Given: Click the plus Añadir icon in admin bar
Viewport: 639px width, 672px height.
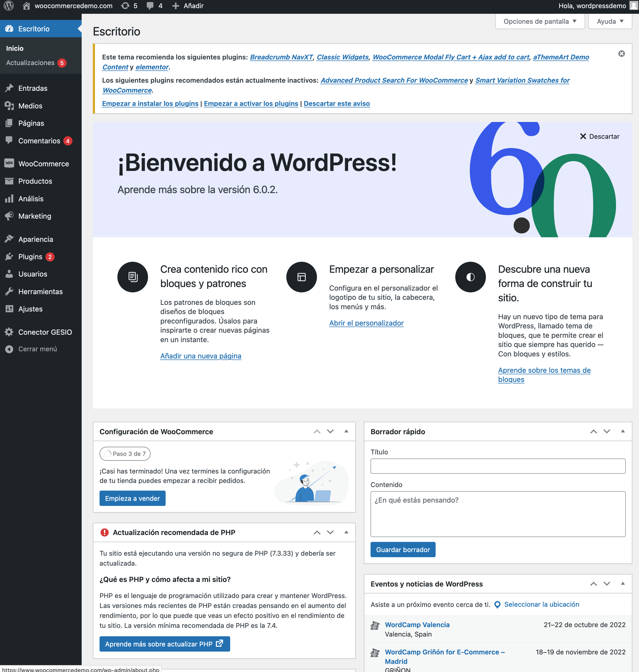Looking at the screenshot, I should click(x=175, y=6).
